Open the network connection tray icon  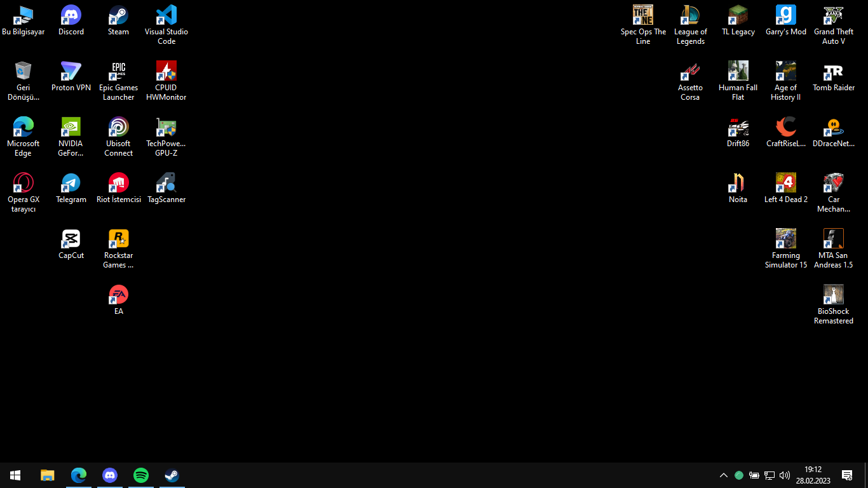click(770, 475)
